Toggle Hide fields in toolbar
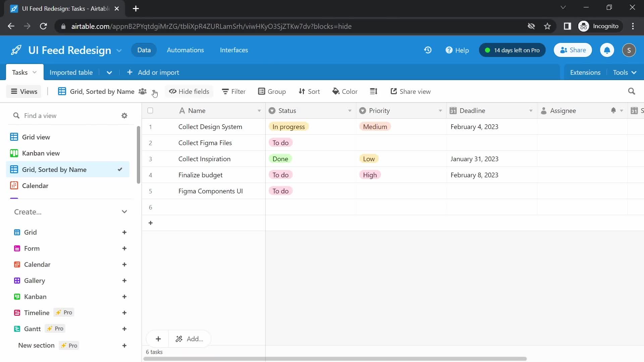This screenshot has height=362, width=644. pyautogui.click(x=189, y=92)
